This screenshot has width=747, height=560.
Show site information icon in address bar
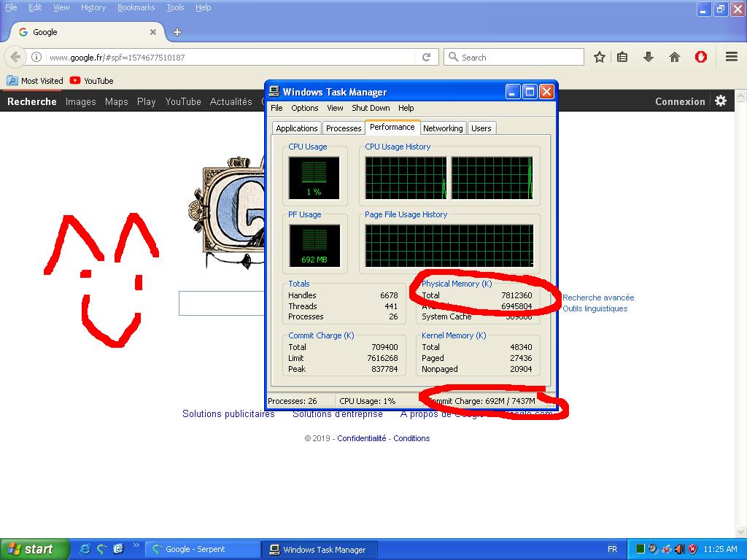(x=36, y=57)
